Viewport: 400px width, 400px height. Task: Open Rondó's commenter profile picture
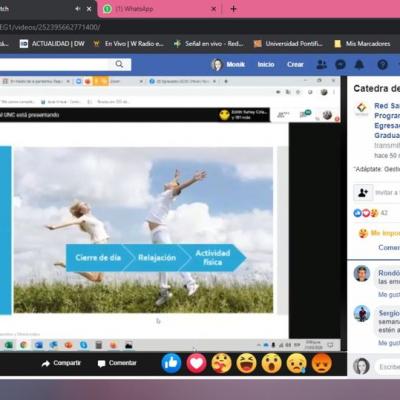[362, 274]
